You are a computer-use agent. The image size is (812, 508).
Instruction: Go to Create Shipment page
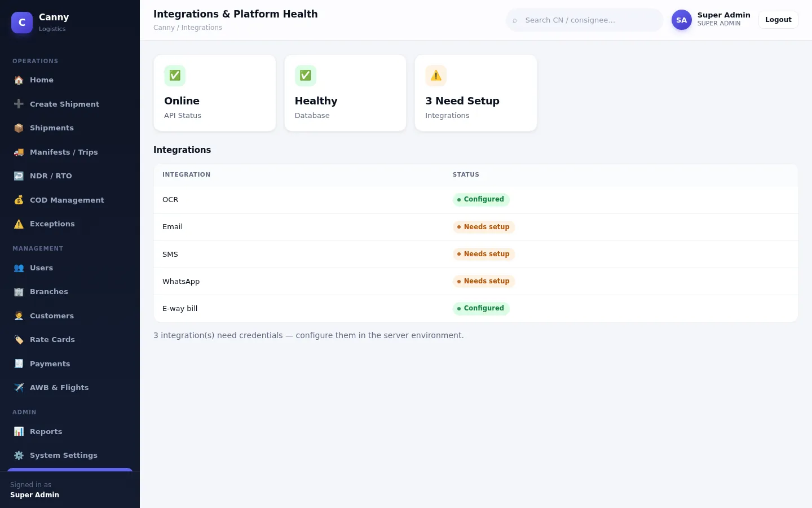pyautogui.click(x=70, y=104)
